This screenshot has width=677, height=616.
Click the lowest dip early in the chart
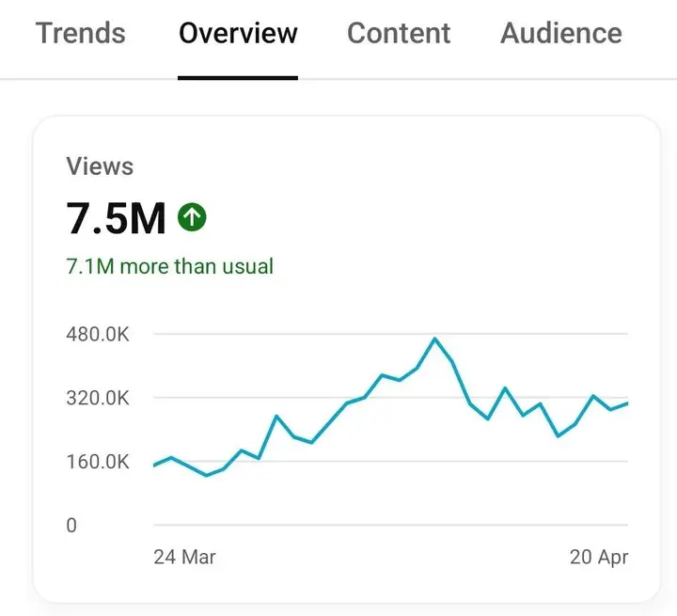coord(206,475)
